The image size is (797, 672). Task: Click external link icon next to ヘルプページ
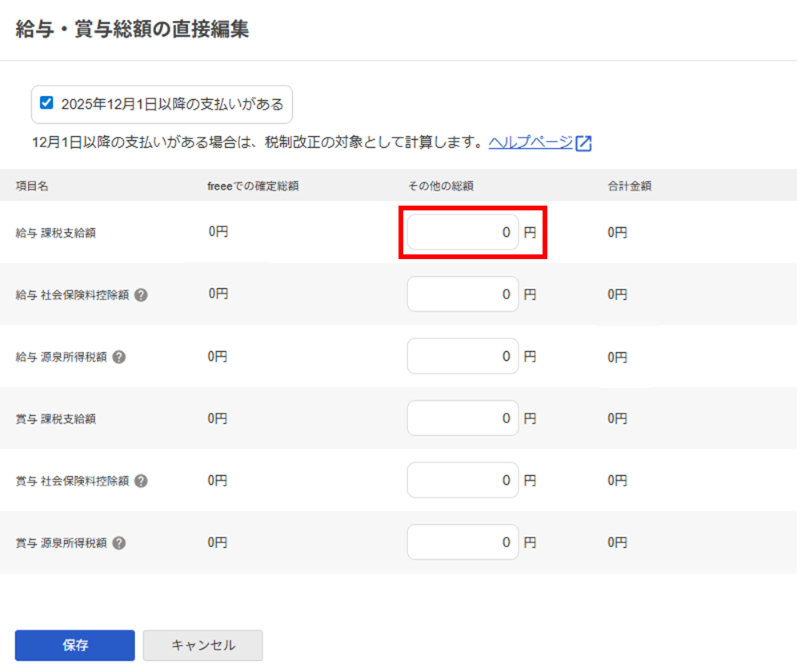[584, 144]
